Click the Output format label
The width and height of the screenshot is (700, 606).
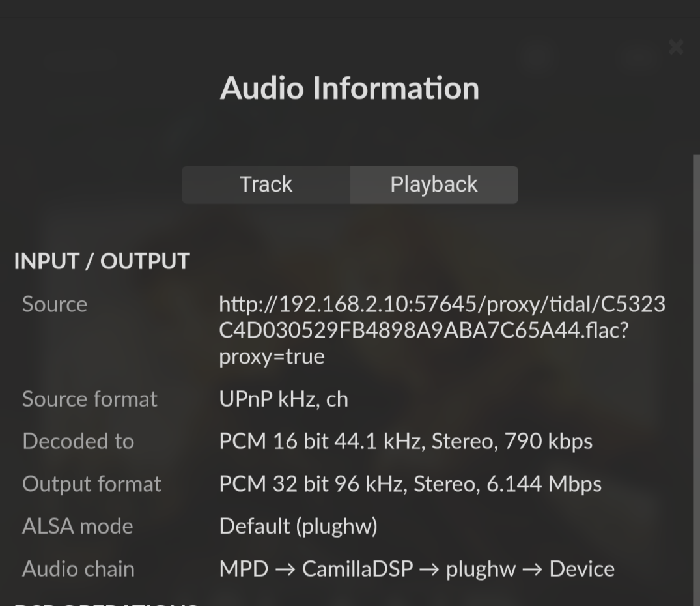click(92, 484)
